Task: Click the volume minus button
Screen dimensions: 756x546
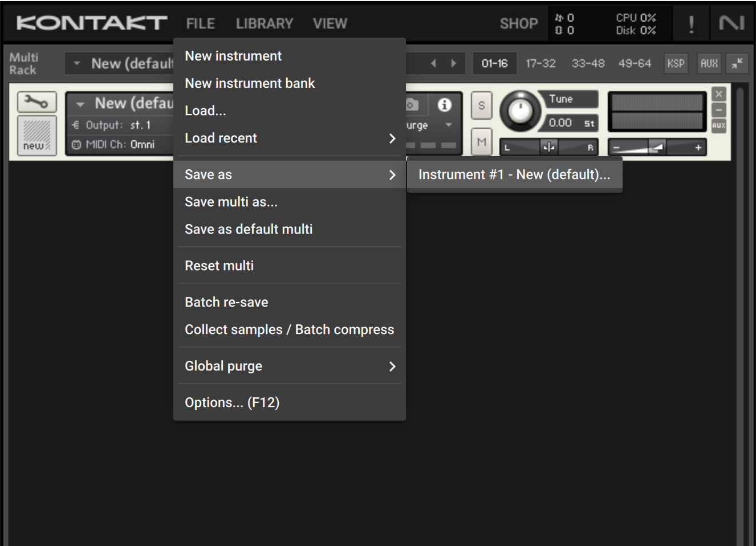Action: (x=616, y=148)
